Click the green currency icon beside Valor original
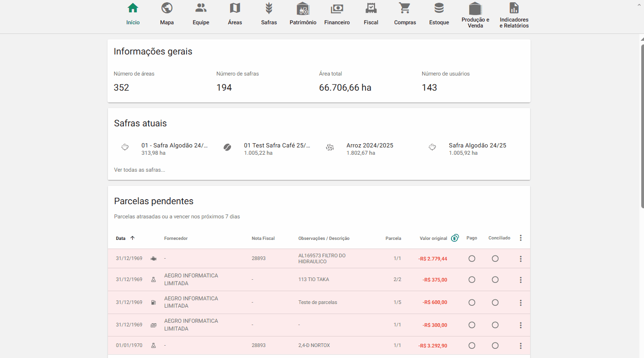The width and height of the screenshot is (644, 358). click(455, 238)
